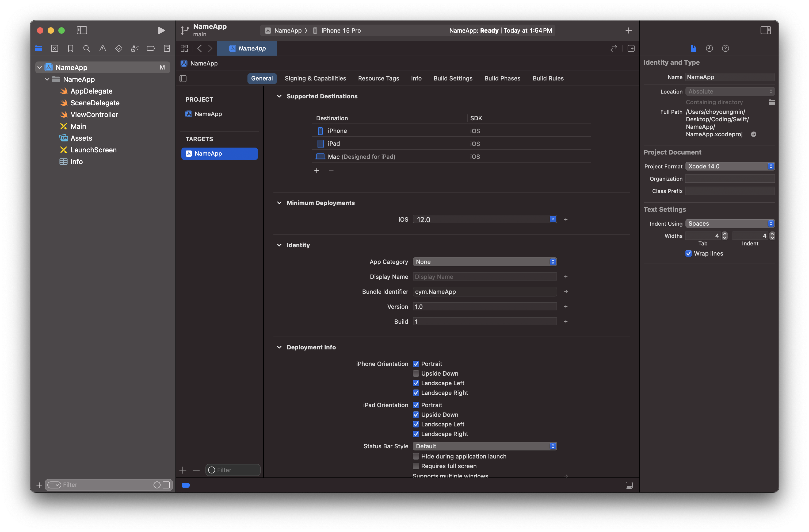Screen dimensions: 809x532
Task: Show the History inspector clock icon
Action: click(x=709, y=49)
